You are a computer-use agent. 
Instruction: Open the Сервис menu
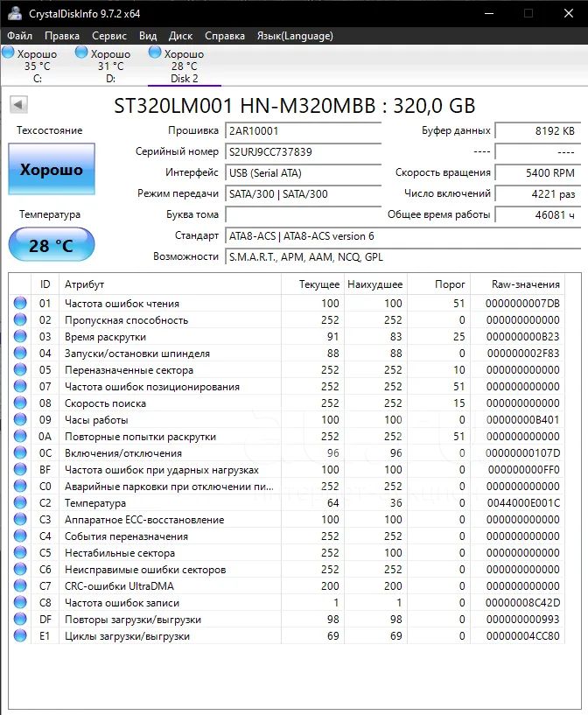[109, 36]
